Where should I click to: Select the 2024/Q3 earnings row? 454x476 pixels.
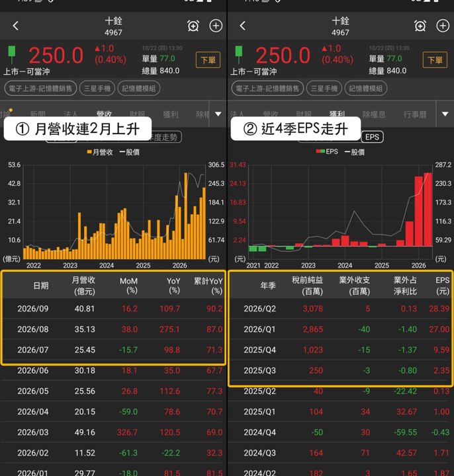(x=341, y=453)
